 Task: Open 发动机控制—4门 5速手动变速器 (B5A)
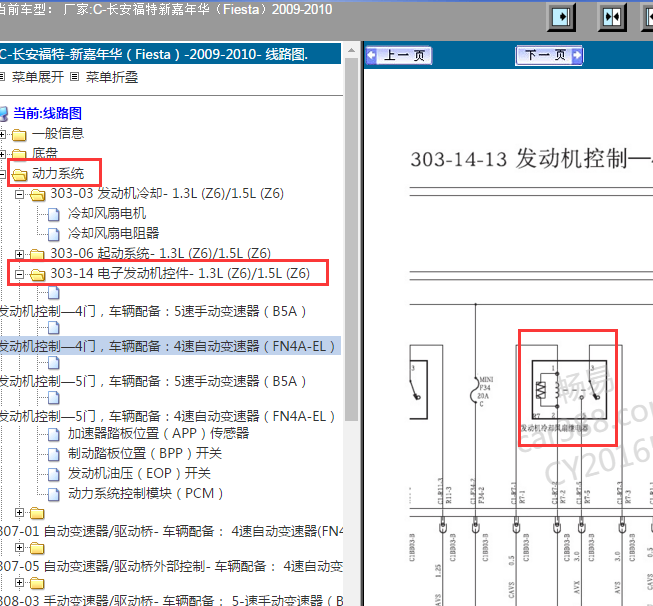point(152,311)
